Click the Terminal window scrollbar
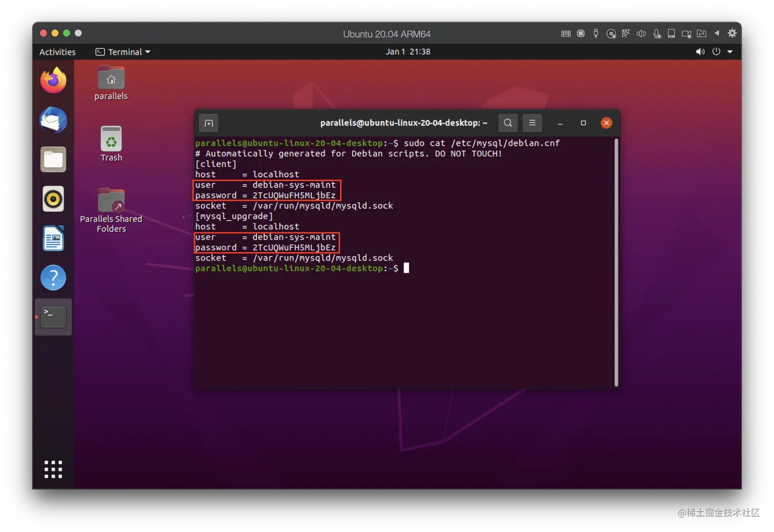774x532 pixels. tap(616, 262)
